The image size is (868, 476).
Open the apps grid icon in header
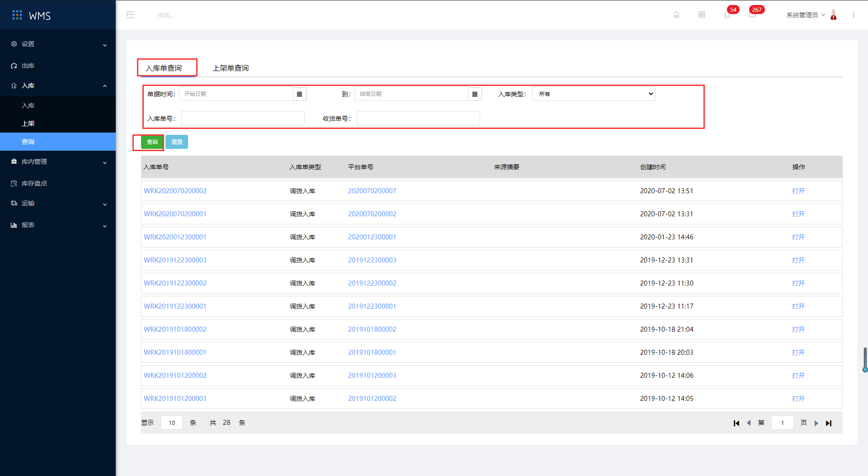click(702, 15)
